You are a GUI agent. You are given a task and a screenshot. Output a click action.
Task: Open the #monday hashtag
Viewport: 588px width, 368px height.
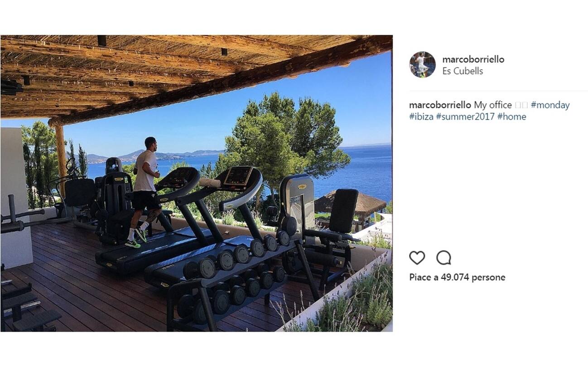550,105
